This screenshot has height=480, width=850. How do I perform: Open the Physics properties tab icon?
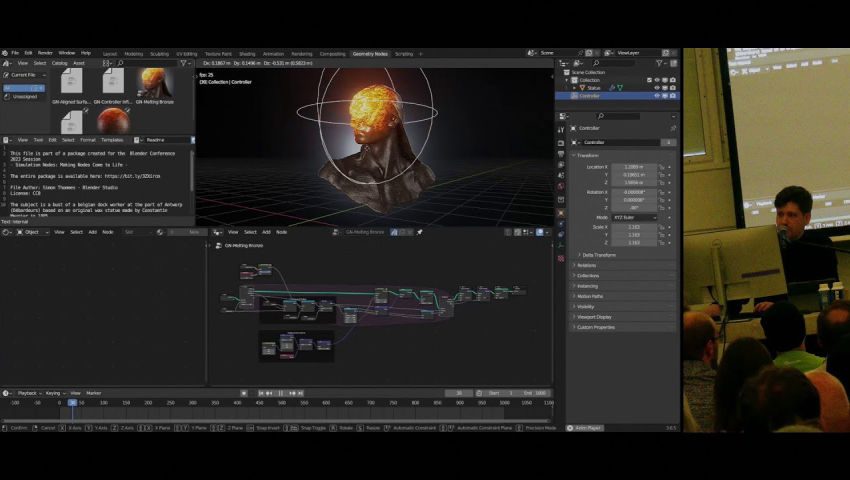[561, 235]
